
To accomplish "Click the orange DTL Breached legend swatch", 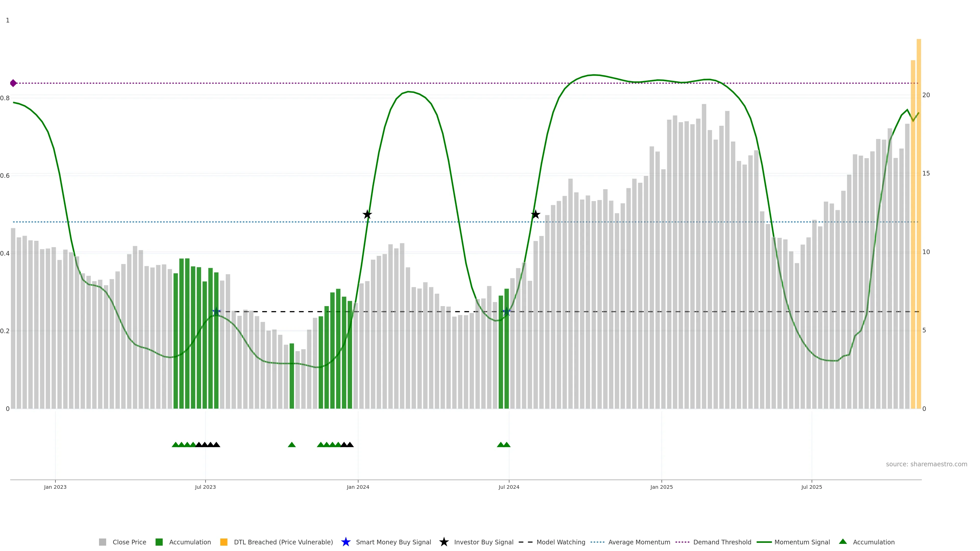I will 224,542.
